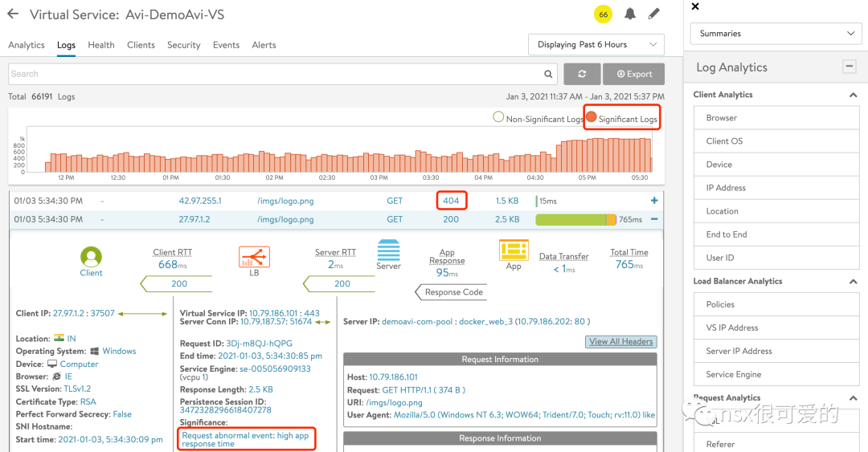Click server pool demoavi-com-pool link

coord(417,321)
